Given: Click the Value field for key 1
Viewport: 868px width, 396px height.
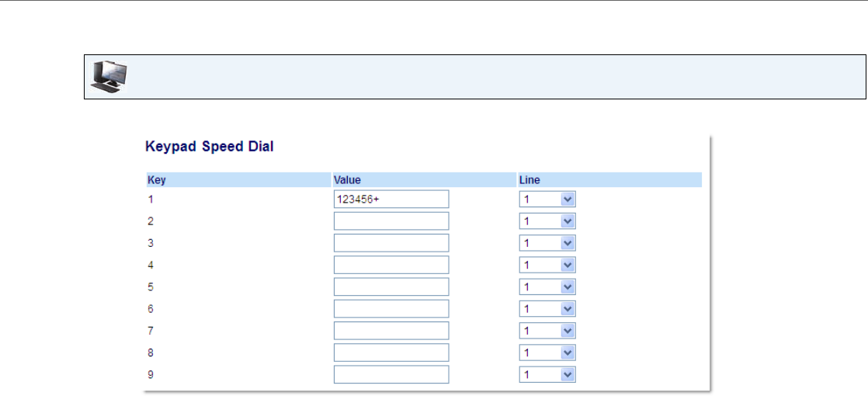Looking at the screenshot, I should click(x=391, y=200).
